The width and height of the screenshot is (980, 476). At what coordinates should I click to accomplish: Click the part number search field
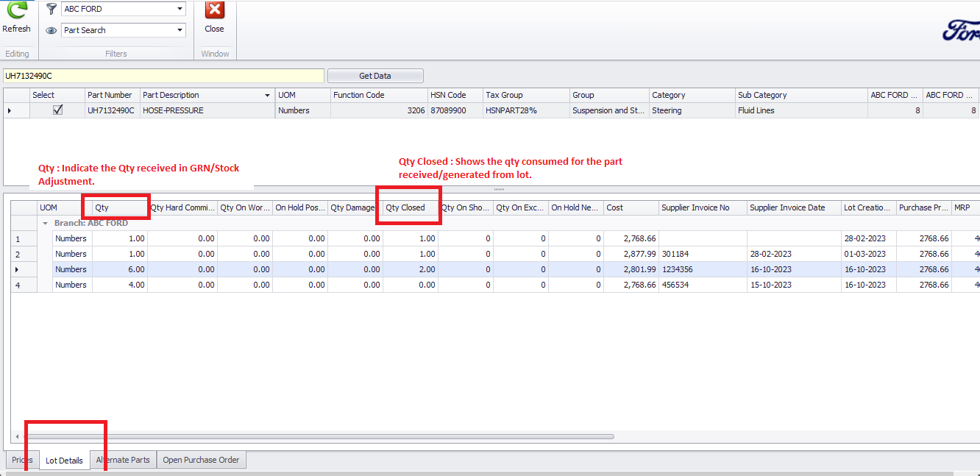(163, 76)
